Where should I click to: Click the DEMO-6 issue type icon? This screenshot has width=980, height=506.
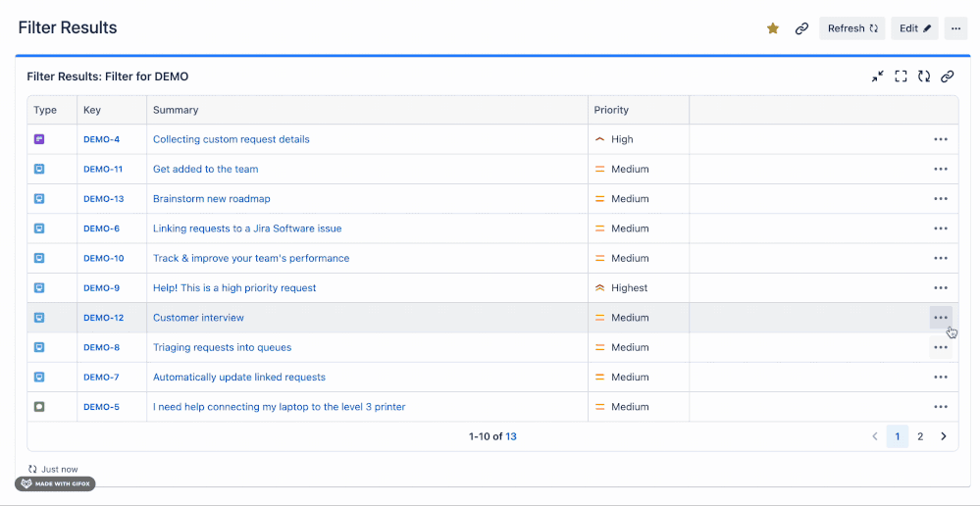39,228
